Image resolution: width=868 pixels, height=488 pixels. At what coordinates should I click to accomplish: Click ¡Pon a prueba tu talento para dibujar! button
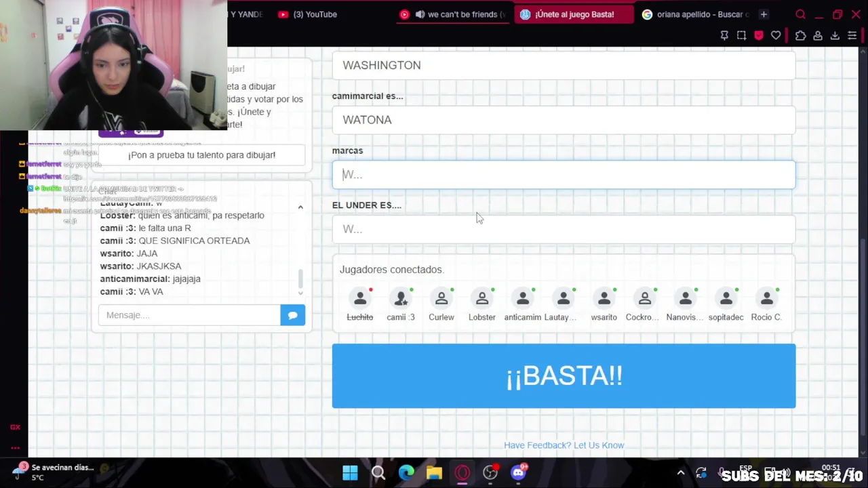point(201,155)
